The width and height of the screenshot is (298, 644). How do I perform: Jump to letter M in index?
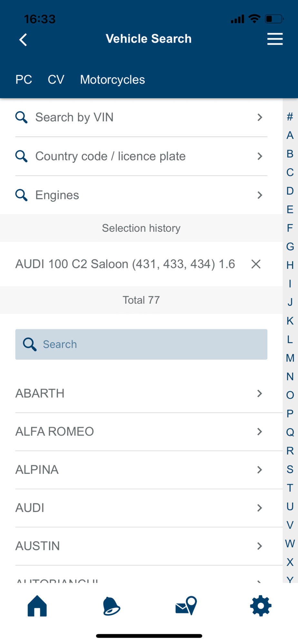290,358
